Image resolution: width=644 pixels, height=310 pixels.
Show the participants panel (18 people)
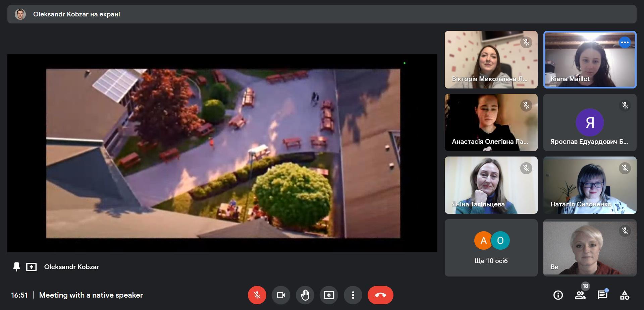(x=580, y=295)
